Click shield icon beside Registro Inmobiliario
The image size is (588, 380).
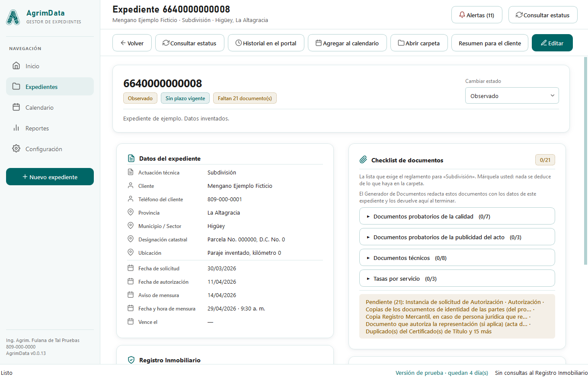point(131,360)
